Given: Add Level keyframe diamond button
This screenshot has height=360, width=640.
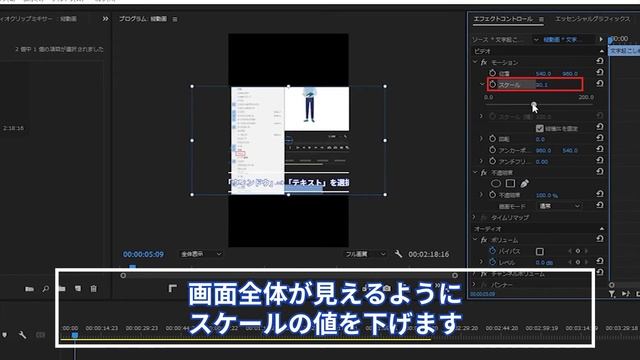Looking at the screenshot, I should click(578, 262).
